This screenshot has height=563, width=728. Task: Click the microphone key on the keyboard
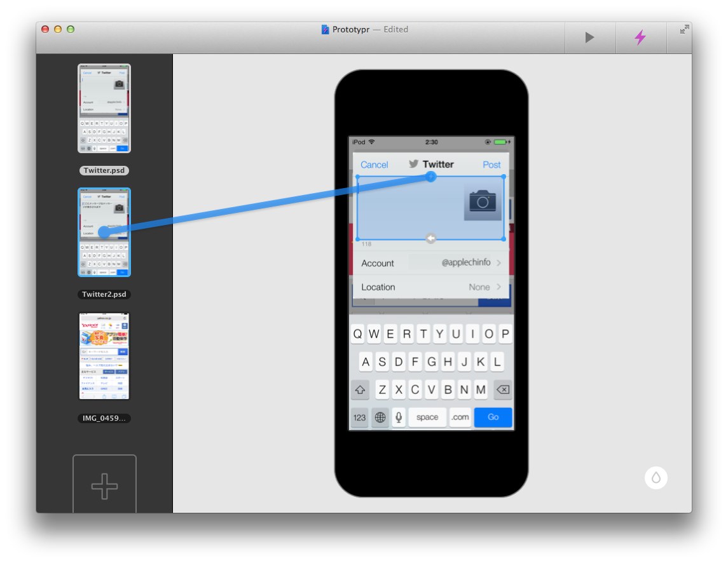(x=399, y=417)
